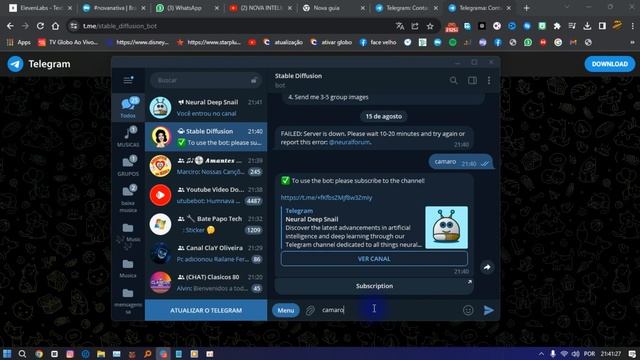The image size is (640, 360).
Task: Open the t.me channel invite link
Action: click(x=327, y=198)
